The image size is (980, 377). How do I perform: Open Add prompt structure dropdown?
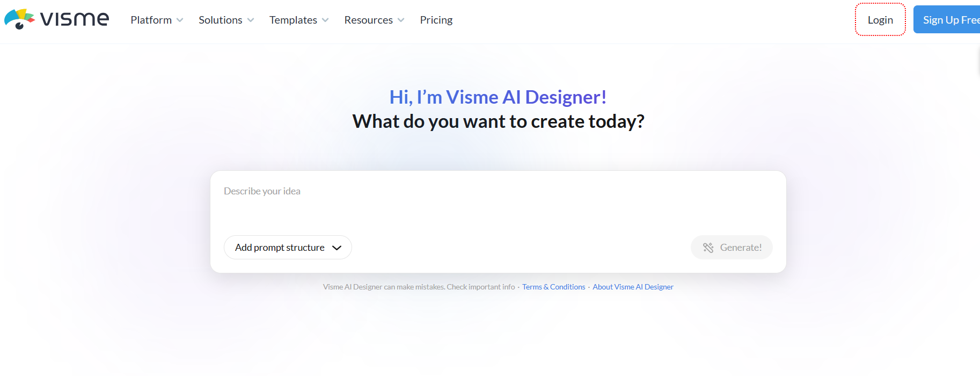click(x=288, y=248)
